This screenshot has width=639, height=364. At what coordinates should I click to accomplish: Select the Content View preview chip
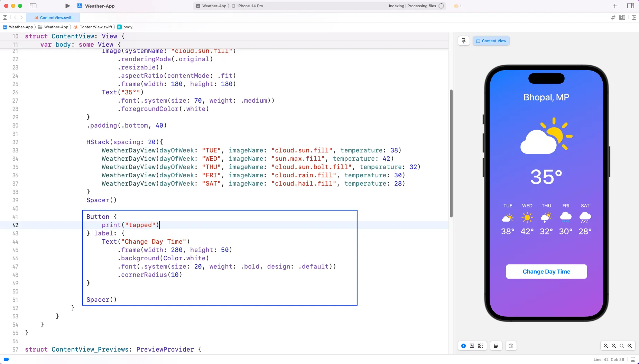pyautogui.click(x=491, y=41)
